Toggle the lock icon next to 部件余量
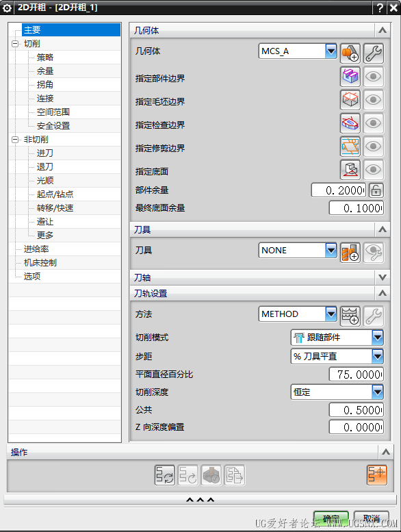Viewport: 401px width, 532px height. pos(376,190)
